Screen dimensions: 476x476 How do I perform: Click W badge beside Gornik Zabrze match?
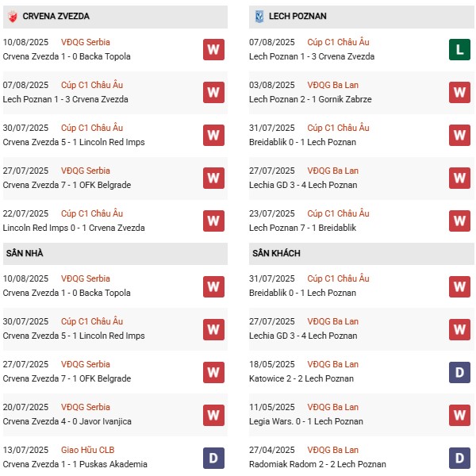(459, 92)
